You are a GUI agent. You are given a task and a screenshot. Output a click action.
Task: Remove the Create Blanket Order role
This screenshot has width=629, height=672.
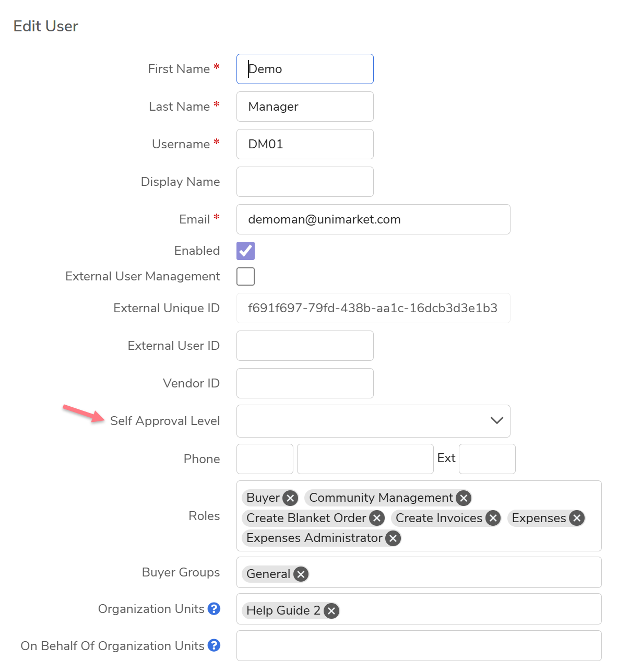[x=377, y=518]
